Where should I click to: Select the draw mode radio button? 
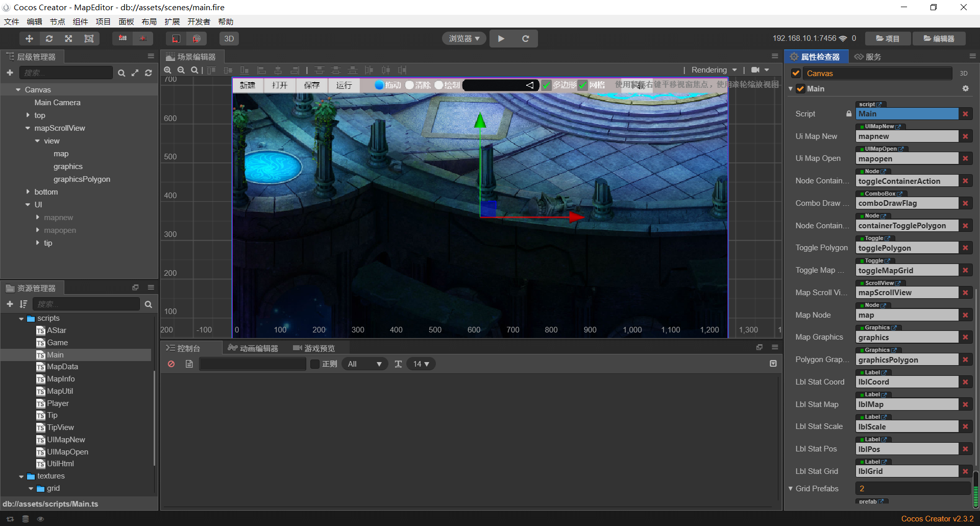pos(438,85)
